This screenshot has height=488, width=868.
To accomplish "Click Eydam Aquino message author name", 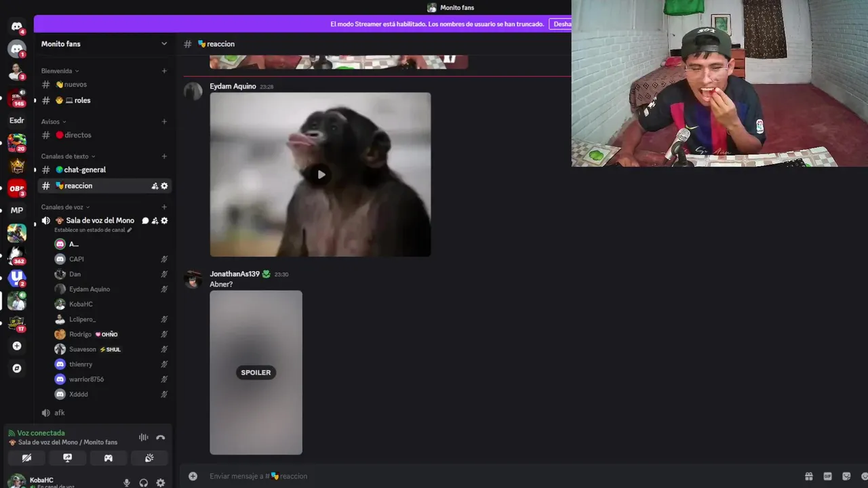I will [233, 86].
